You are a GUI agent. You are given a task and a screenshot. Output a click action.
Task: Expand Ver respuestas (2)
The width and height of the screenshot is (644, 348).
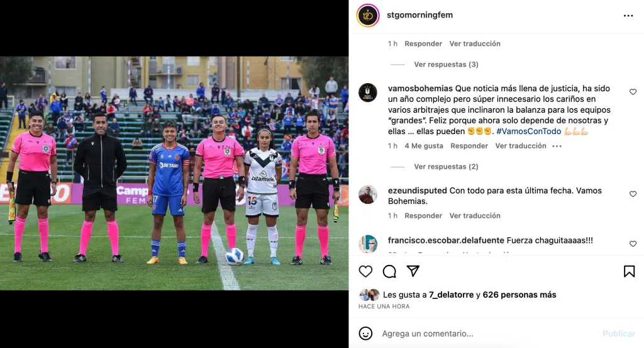(x=446, y=166)
